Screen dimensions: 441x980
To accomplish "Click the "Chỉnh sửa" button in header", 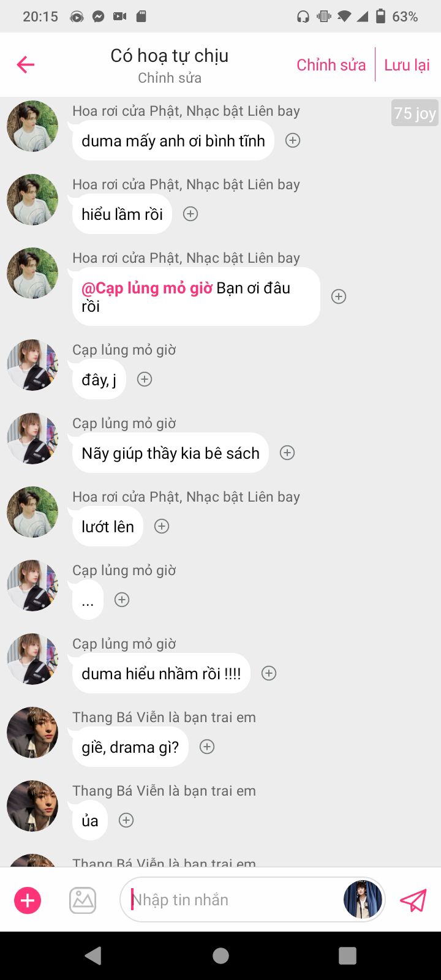I will pyautogui.click(x=331, y=65).
